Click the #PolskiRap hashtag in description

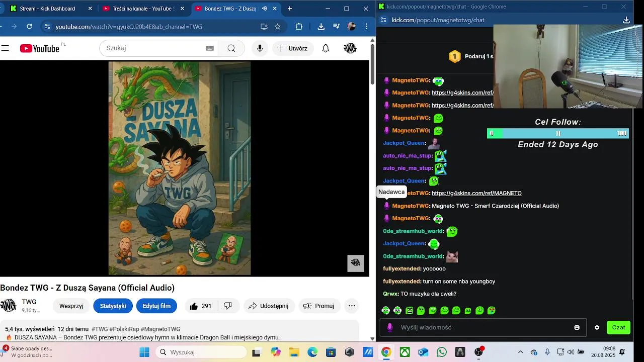(124, 329)
